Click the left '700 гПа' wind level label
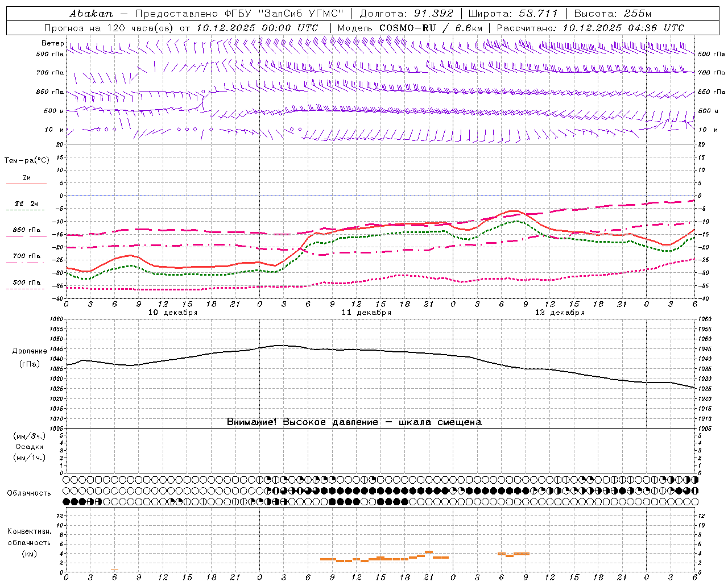 50,73
